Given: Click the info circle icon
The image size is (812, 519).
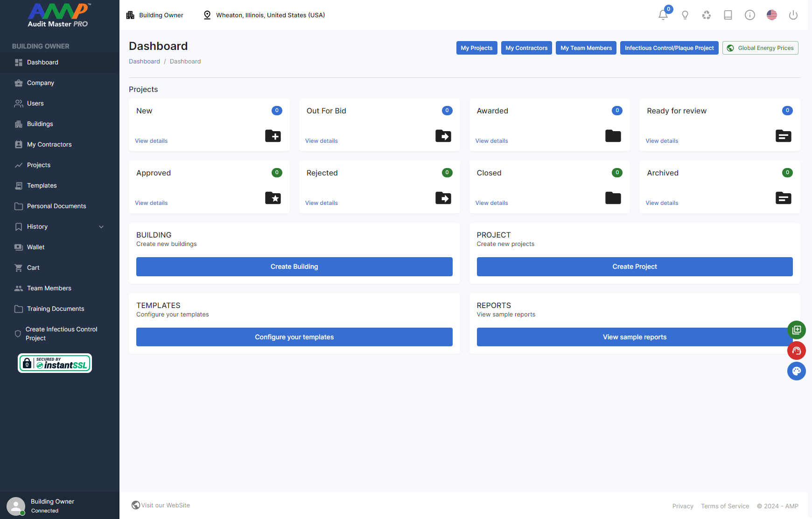Looking at the screenshot, I should tap(750, 15).
